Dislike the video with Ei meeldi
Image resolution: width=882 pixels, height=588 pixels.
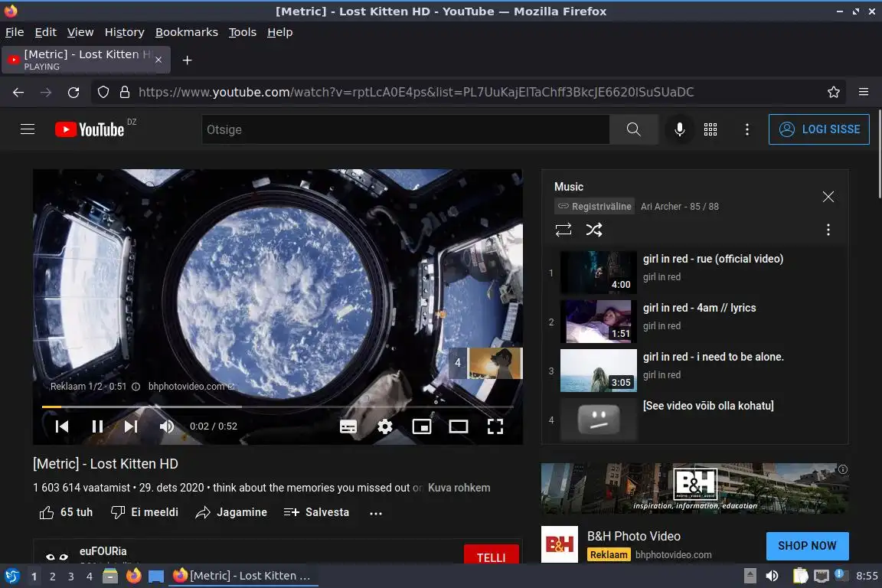(x=145, y=512)
